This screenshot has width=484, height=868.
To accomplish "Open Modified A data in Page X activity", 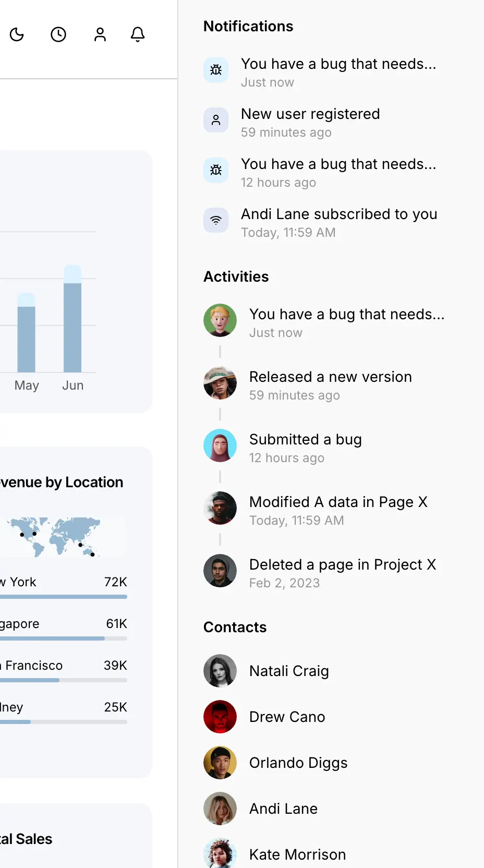I will click(x=338, y=502).
